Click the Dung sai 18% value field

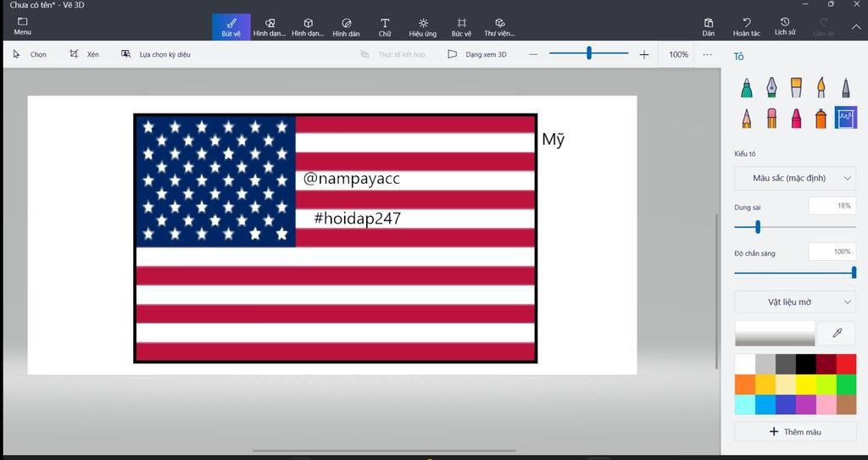tap(832, 206)
